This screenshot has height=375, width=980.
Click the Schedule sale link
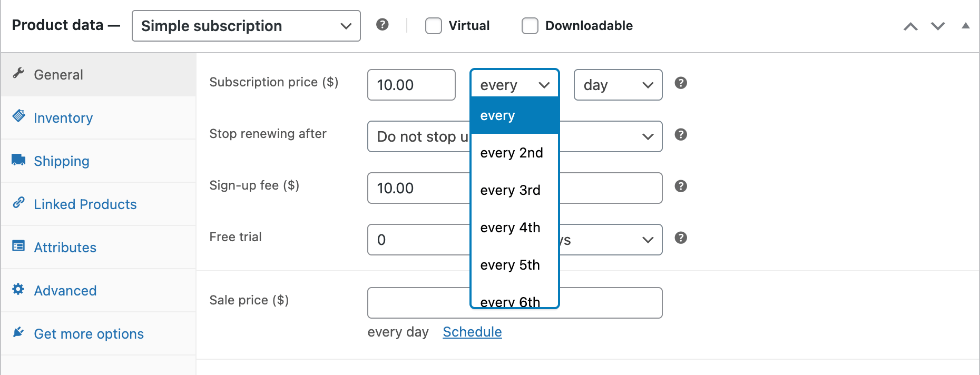point(472,332)
